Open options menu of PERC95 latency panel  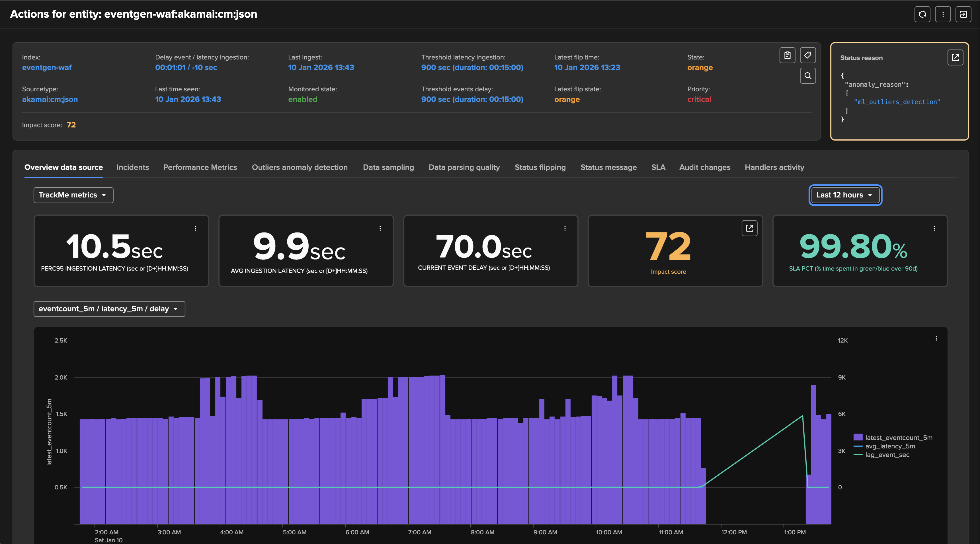click(x=196, y=228)
